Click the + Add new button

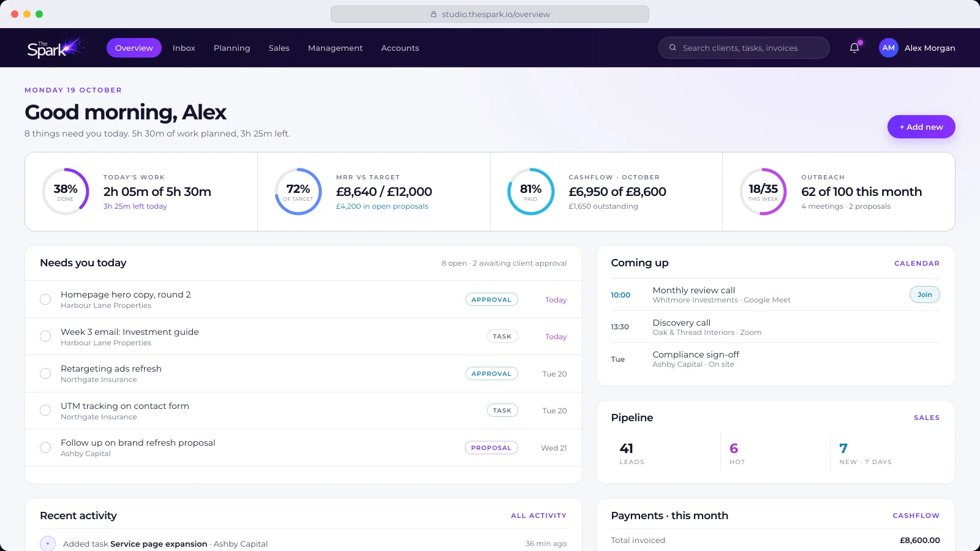[921, 127]
